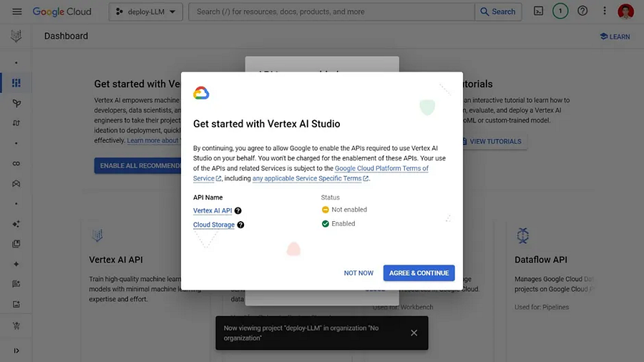The height and width of the screenshot is (362, 644).
Task: Open the four-point star sidebar icon
Action: 16,264
